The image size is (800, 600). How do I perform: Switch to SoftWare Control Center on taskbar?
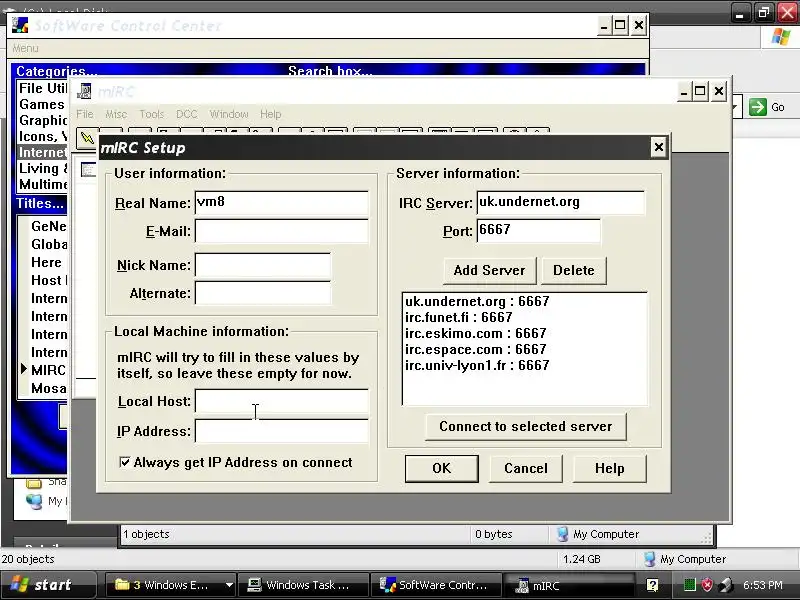pyautogui.click(x=437, y=585)
